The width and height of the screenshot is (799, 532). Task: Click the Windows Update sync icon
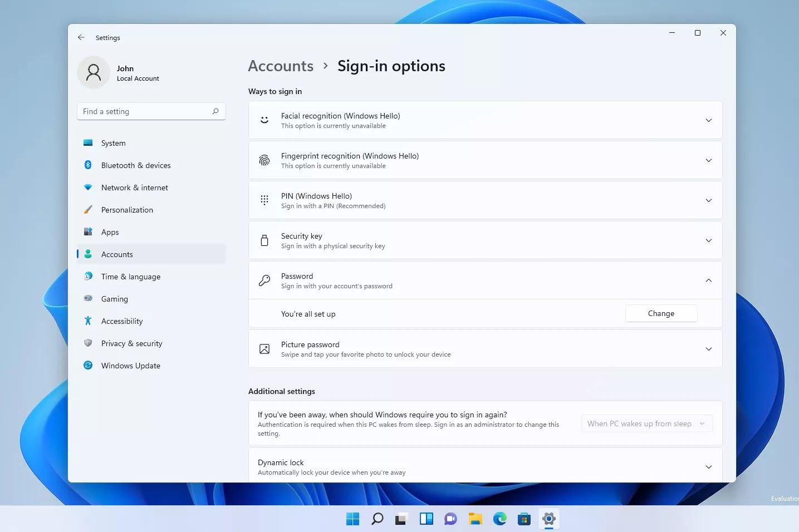[x=88, y=365]
